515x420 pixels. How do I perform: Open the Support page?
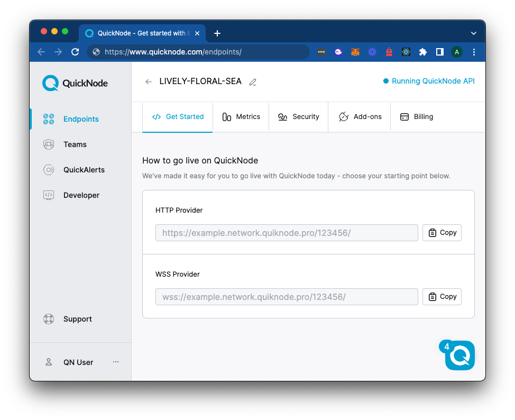77,319
